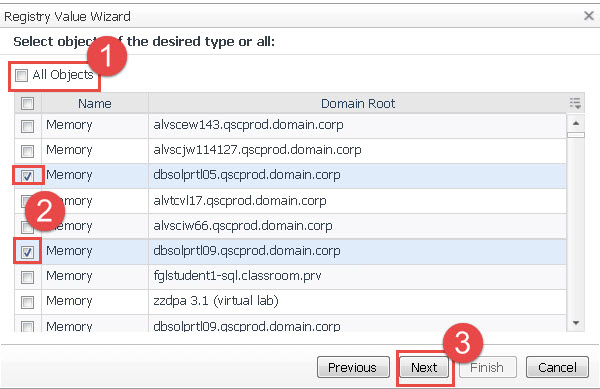Tick the zzdpa 3.1 (virtual lab) checkbox
Image resolution: width=600 pixels, height=389 pixels.
28,302
